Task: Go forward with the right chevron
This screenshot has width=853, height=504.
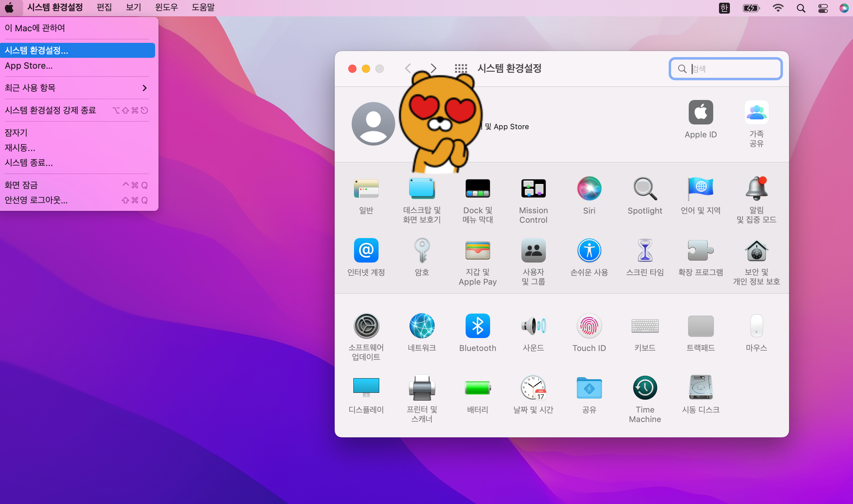Action: pyautogui.click(x=433, y=69)
